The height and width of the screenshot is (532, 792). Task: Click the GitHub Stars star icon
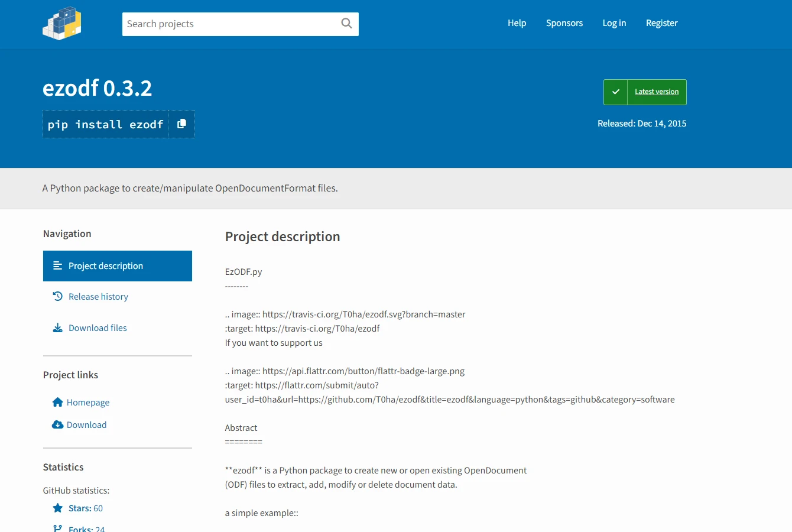point(57,508)
